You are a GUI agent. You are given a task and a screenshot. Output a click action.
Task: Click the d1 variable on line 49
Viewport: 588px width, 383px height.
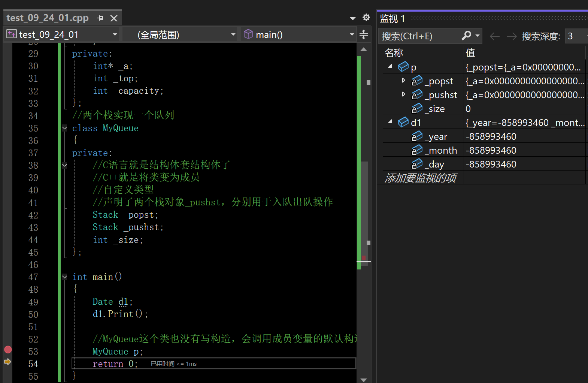(x=123, y=302)
